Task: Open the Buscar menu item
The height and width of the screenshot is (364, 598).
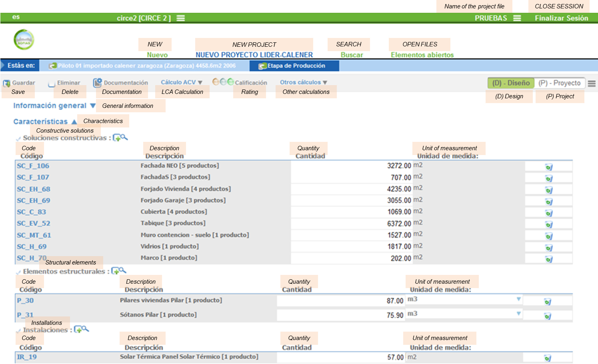Action: pos(352,55)
